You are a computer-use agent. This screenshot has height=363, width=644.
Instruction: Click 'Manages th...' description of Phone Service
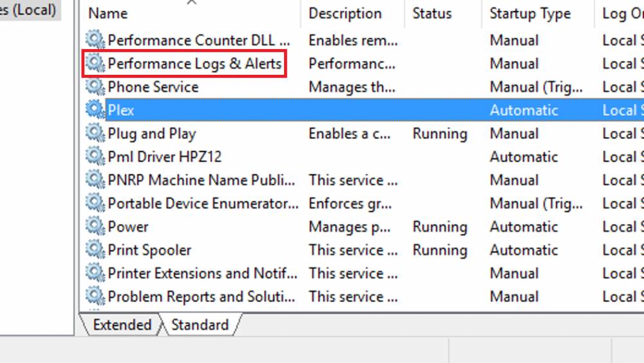point(352,87)
